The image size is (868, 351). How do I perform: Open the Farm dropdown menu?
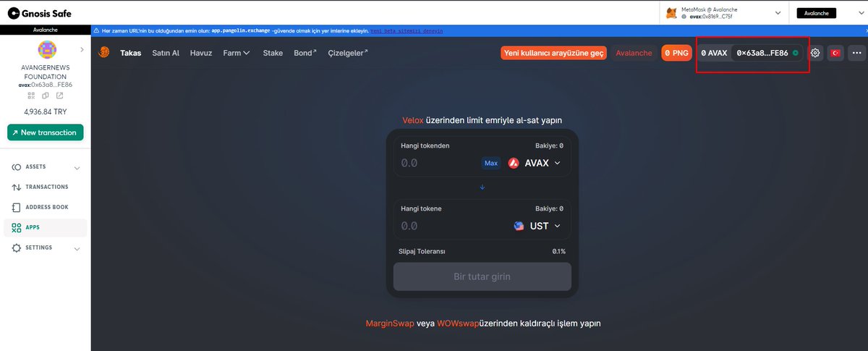[237, 53]
